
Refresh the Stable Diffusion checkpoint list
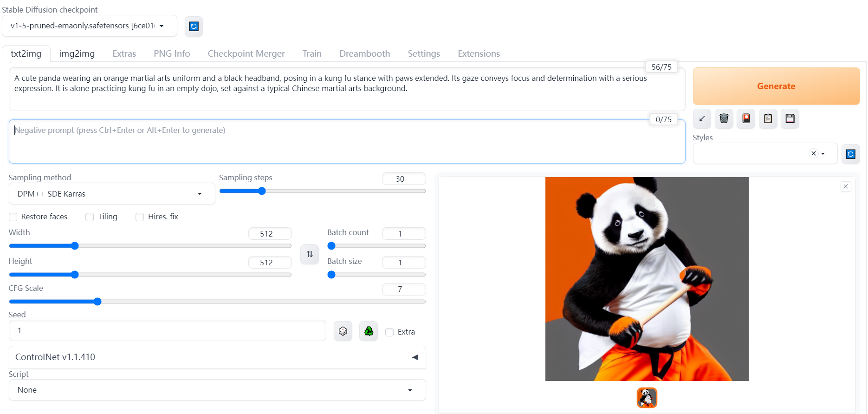tap(194, 26)
